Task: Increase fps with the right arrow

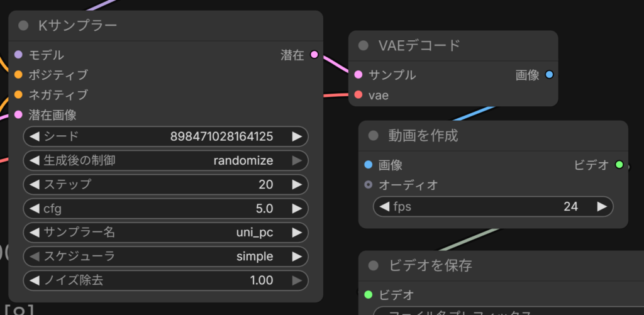Action: click(x=601, y=206)
